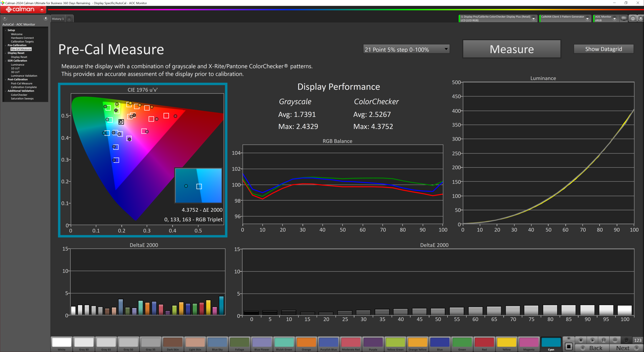Toggle the 123 numeric display button

(x=637, y=340)
